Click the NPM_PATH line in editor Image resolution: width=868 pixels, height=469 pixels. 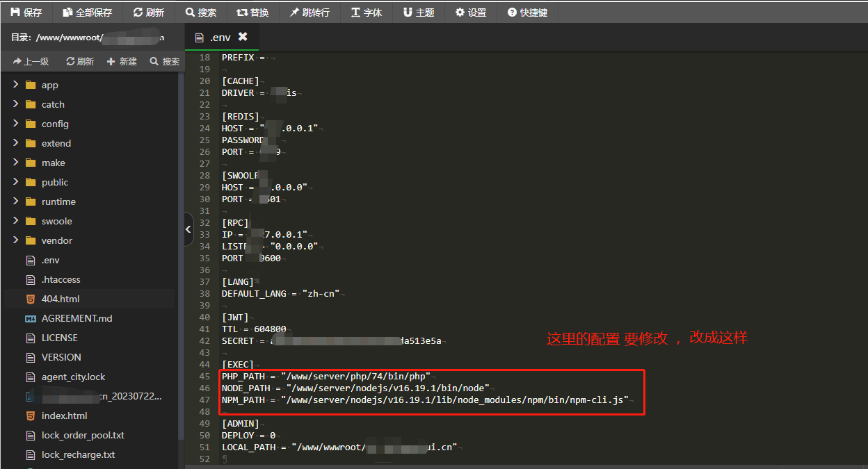click(425, 400)
